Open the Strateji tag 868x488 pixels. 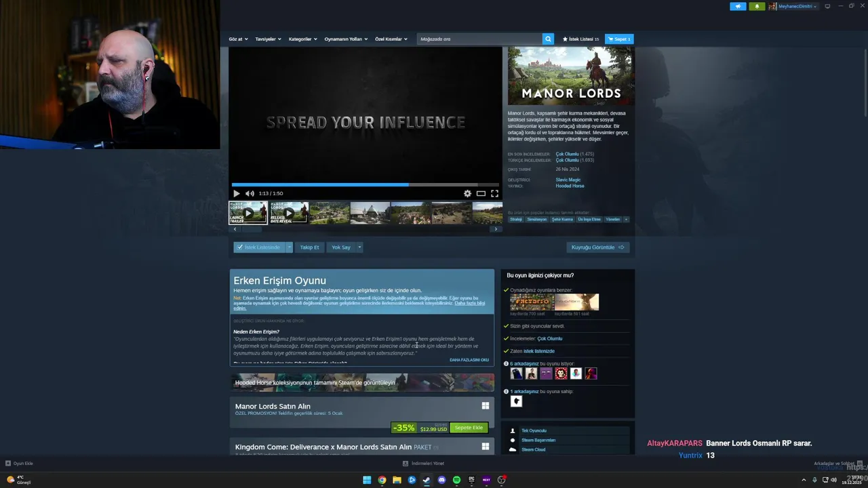click(516, 220)
